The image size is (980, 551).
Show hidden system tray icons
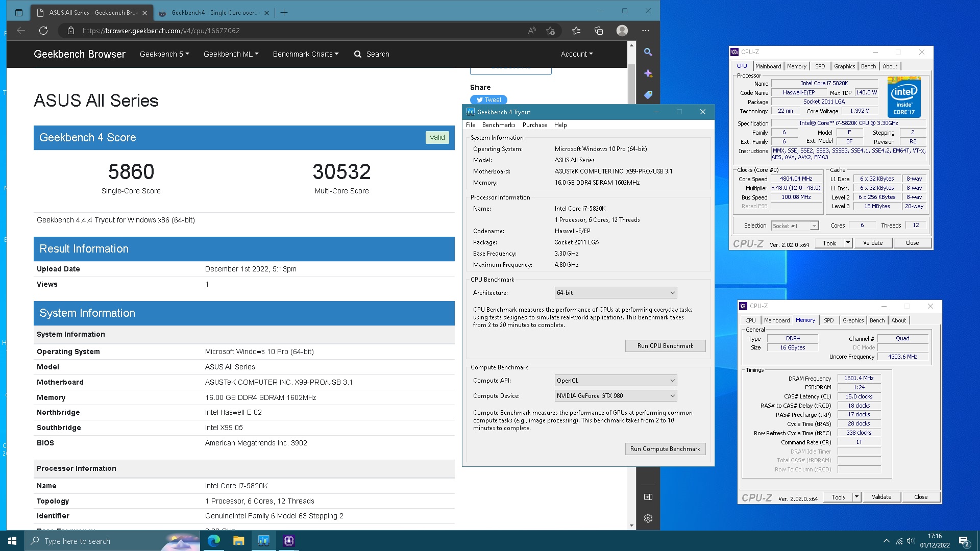click(887, 541)
